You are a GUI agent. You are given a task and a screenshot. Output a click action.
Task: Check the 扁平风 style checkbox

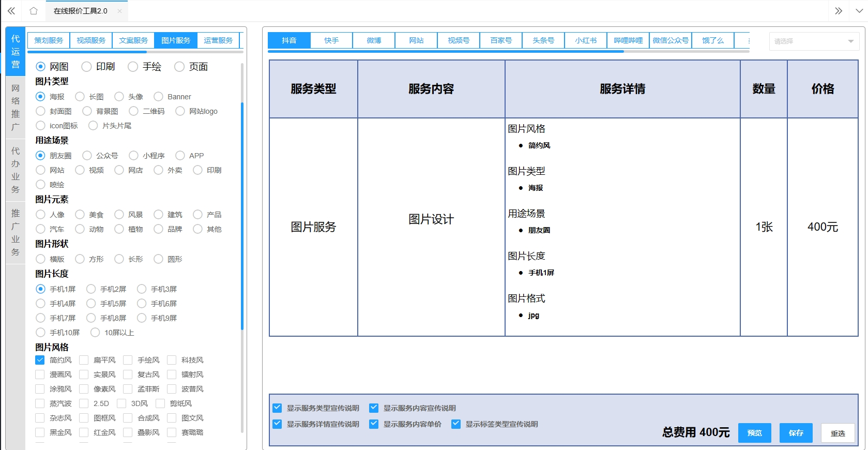pyautogui.click(x=84, y=360)
